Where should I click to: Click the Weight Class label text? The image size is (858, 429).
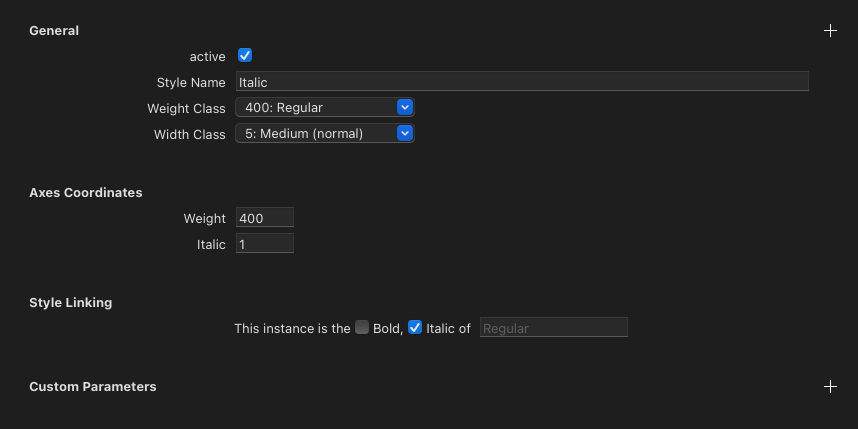[186, 108]
